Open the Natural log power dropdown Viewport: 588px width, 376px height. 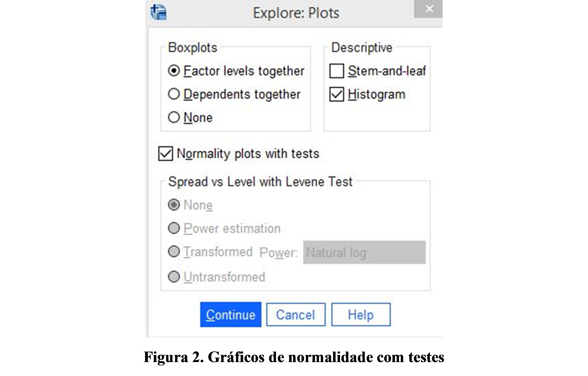[x=364, y=252]
